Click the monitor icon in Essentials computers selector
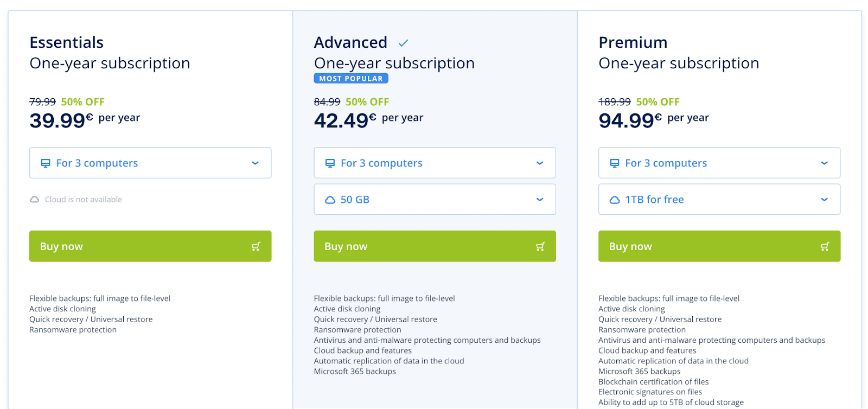 46,163
